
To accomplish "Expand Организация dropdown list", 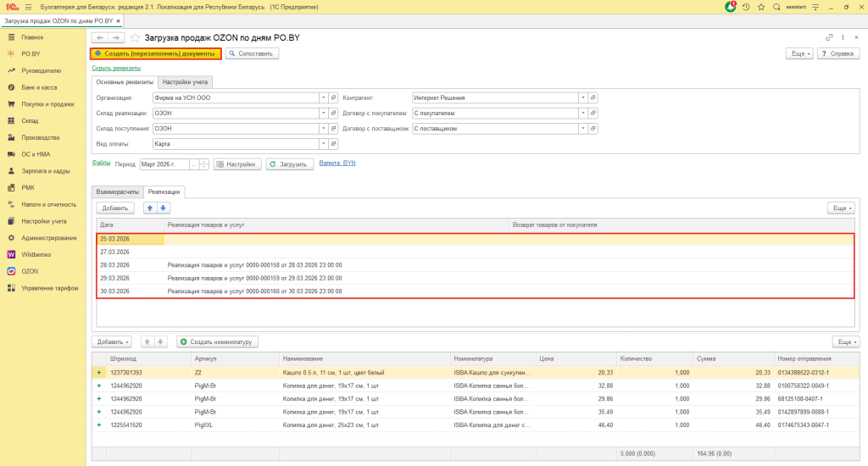I will coord(323,98).
